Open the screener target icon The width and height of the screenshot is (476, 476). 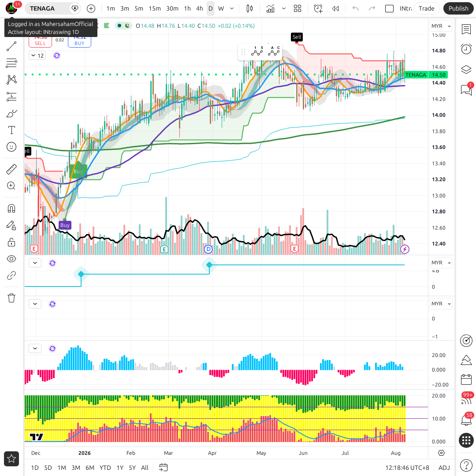[x=466, y=341]
